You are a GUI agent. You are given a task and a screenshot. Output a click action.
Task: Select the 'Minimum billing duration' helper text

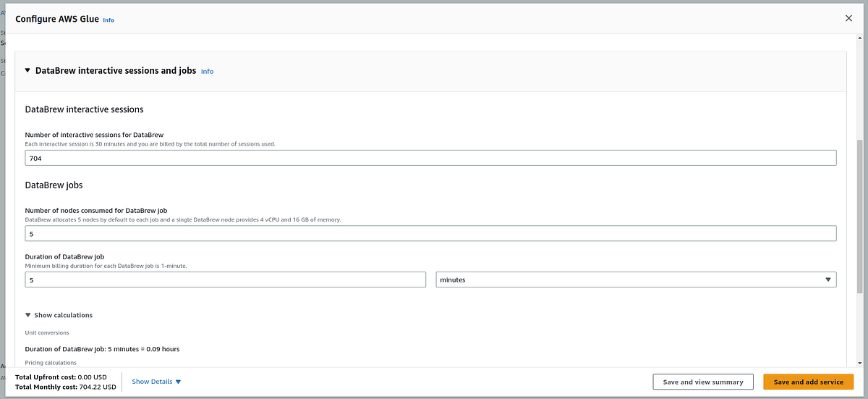[106, 266]
